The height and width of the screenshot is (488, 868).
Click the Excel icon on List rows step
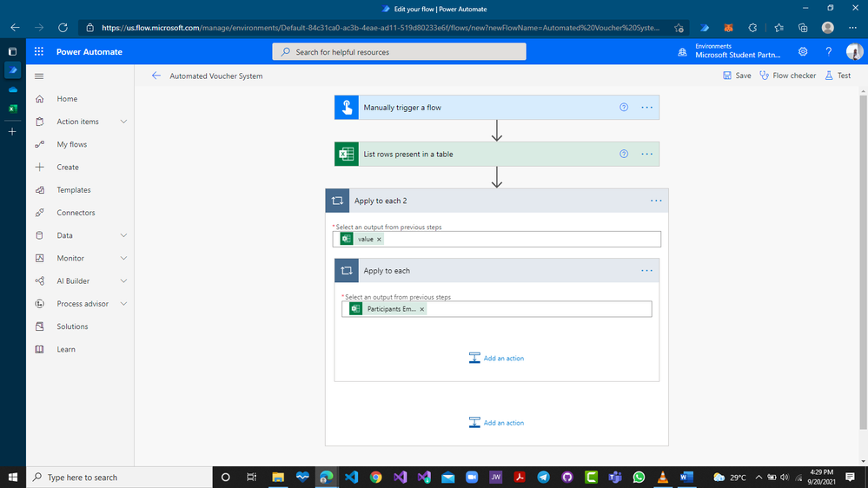coord(347,154)
